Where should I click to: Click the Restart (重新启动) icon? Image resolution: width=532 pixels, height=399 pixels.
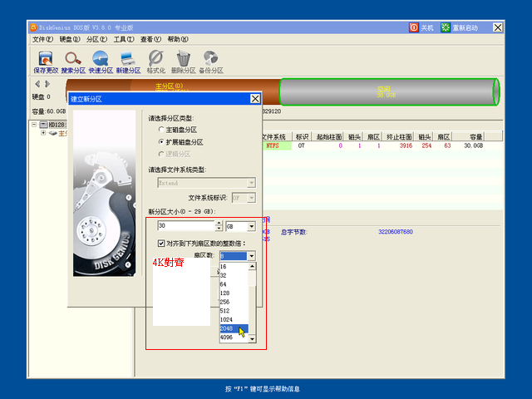[446, 27]
